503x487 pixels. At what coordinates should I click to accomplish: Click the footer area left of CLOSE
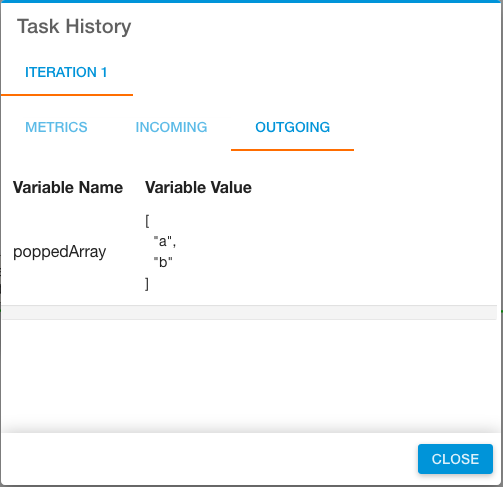(208, 459)
